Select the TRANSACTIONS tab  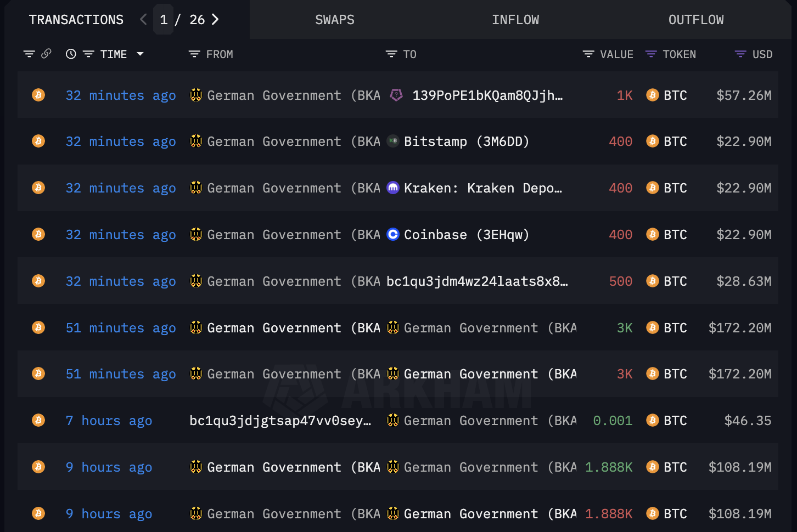coord(76,20)
